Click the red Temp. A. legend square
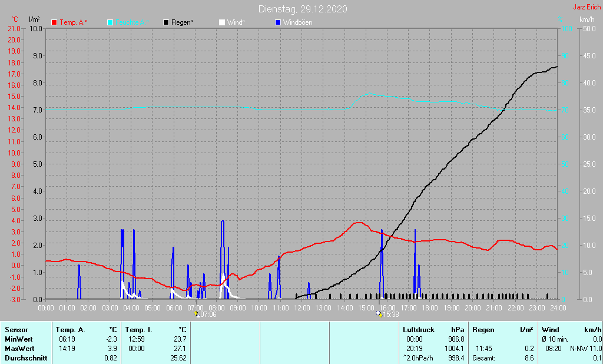 click(55, 22)
